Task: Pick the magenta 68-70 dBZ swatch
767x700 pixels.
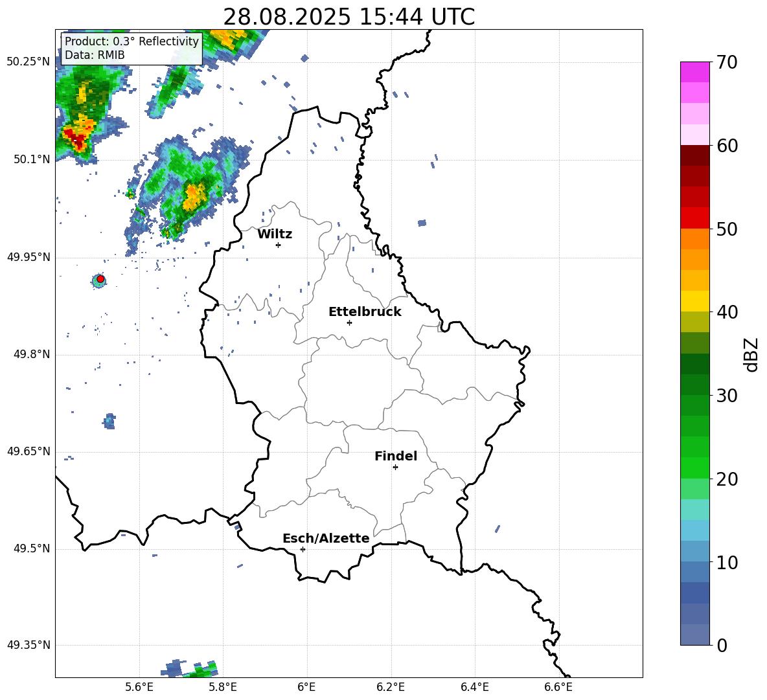Action: (694, 72)
